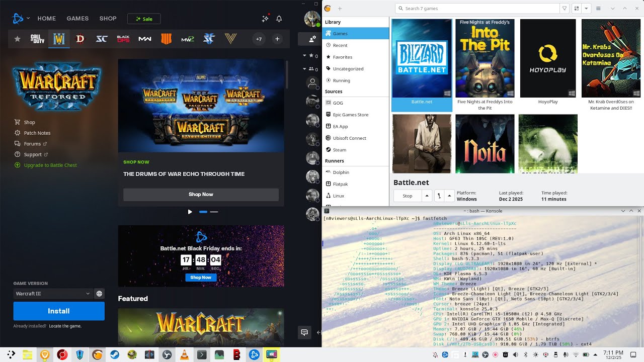Expand the +7 more games list
Screen dimensions: 644x362
coord(259,39)
